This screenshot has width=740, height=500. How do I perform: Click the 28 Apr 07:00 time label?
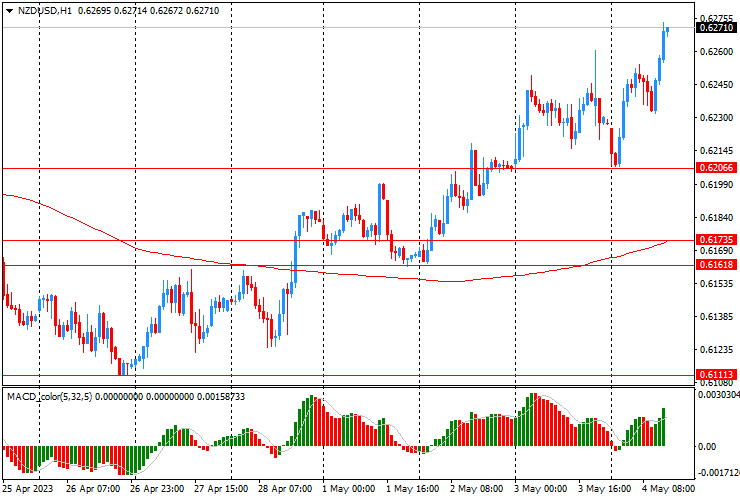[285, 489]
